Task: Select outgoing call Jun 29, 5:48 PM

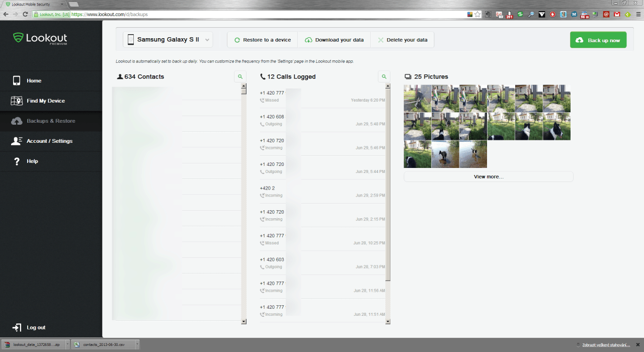Action: [x=323, y=120]
